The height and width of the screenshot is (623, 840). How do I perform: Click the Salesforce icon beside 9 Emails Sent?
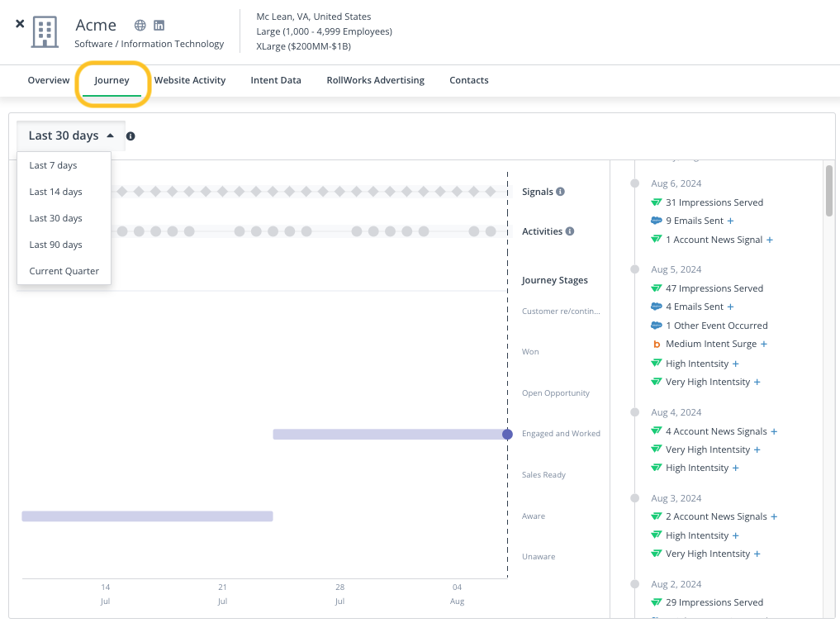(x=657, y=221)
